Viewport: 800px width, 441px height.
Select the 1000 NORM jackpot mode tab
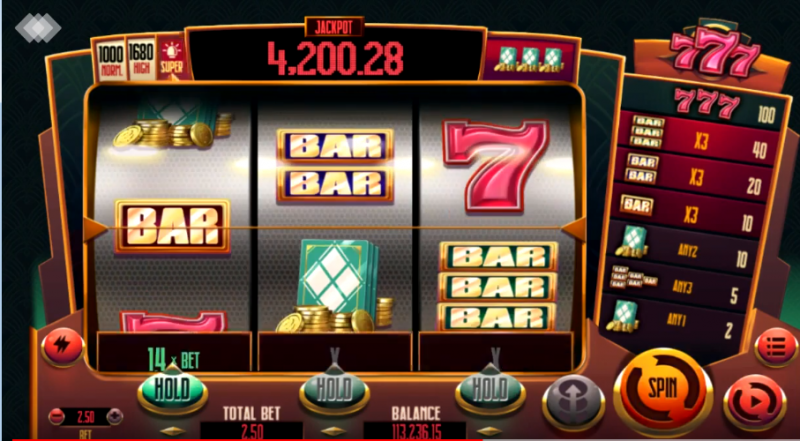111,60
